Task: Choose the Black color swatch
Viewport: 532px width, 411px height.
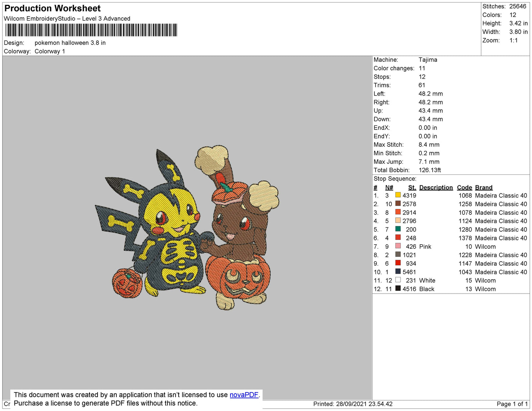Action: (398, 288)
